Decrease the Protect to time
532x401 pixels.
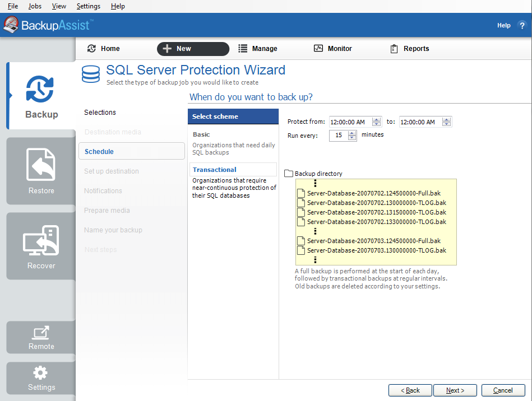point(446,124)
